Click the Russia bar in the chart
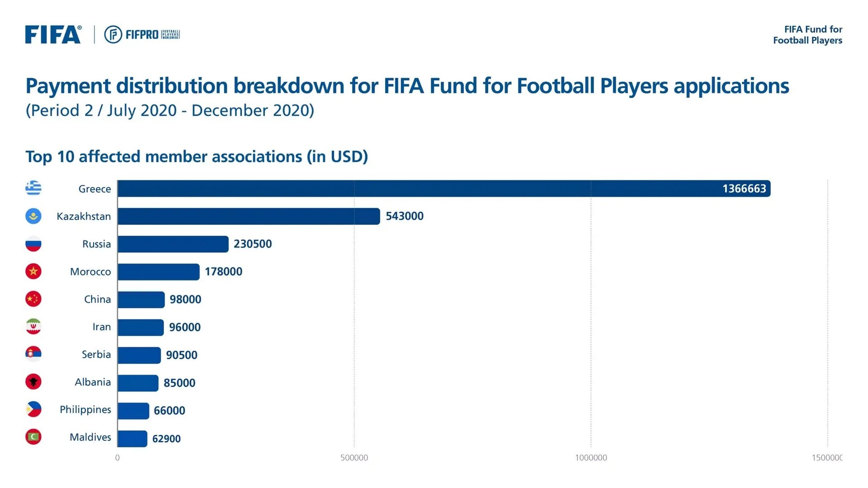Image resolution: width=868 pixels, height=488 pixels. point(173,244)
